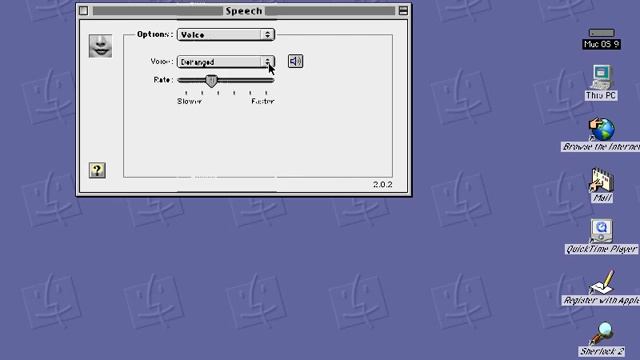
Task: Open the Mac OS 9 drive icon
Action: point(602,33)
